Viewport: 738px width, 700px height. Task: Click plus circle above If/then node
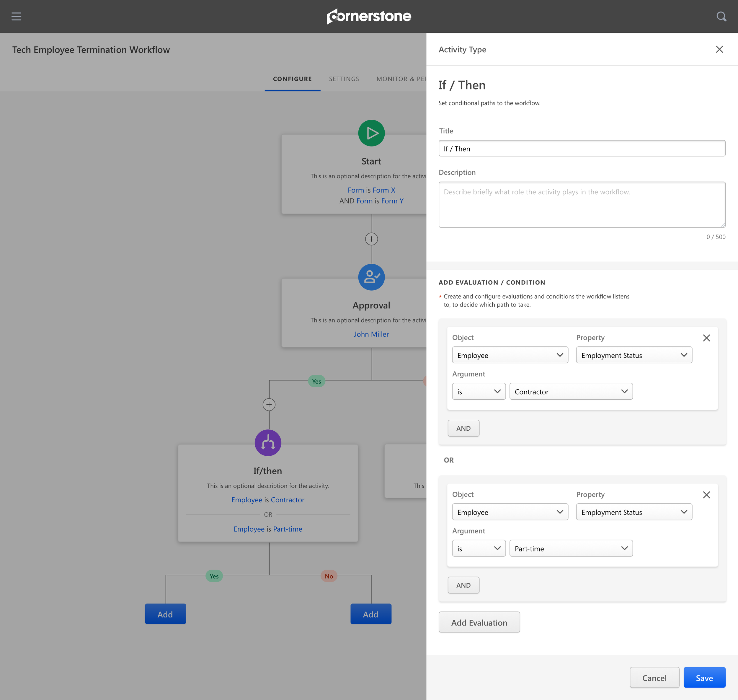pyautogui.click(x=269, y=404)
